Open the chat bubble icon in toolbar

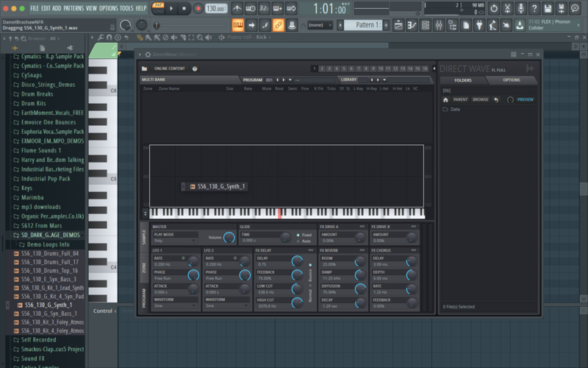[575, 8]
